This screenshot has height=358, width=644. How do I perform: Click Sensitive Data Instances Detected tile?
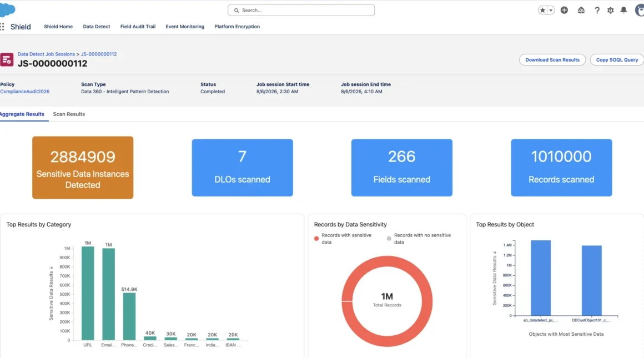click(83, 168)
